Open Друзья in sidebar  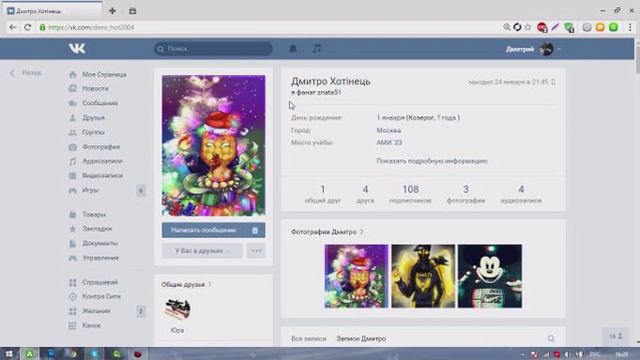[x=93, y=118]
